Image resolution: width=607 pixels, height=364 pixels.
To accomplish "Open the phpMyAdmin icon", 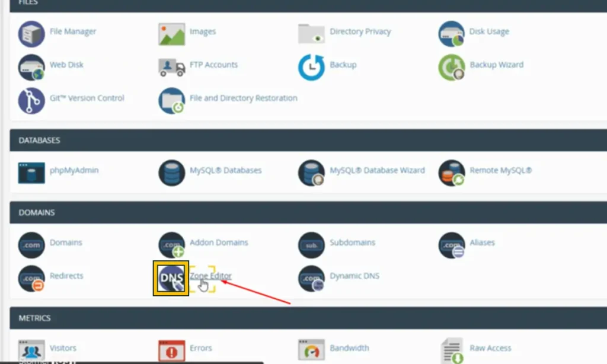I will point(31,173).
